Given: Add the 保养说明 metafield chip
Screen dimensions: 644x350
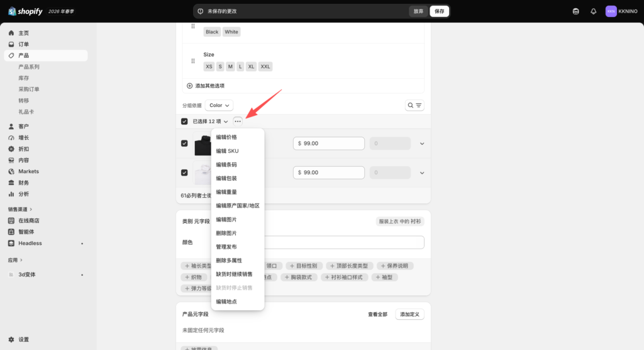Looking at the screenshot, I should (x=394, y=266).
